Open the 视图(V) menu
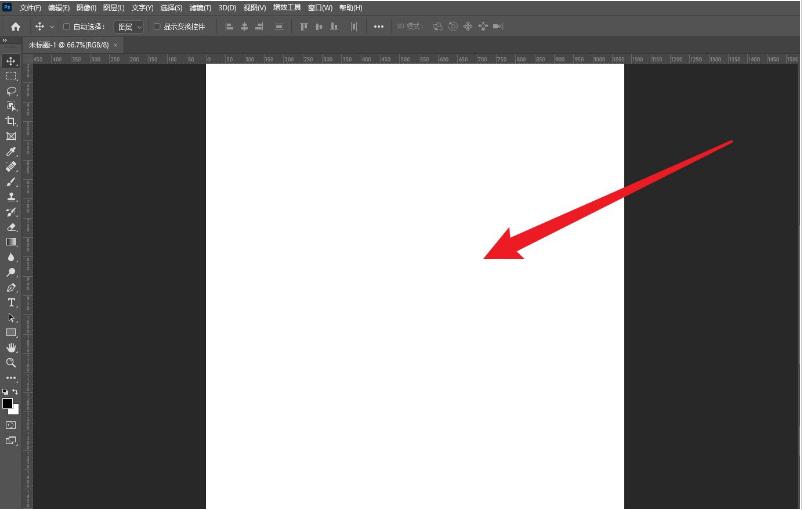The height and width of the screenshot is (510, 802). click(255, 8)
